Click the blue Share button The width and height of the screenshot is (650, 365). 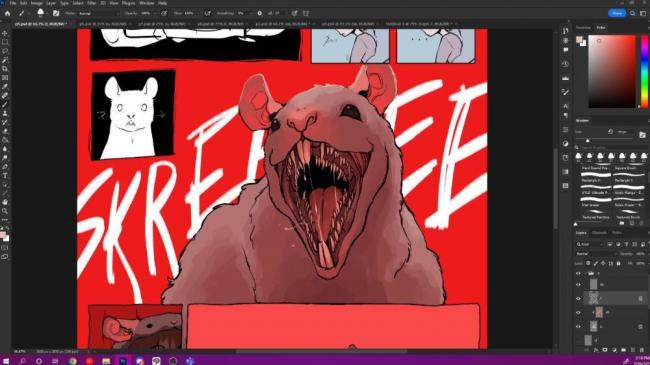[617, 13]
